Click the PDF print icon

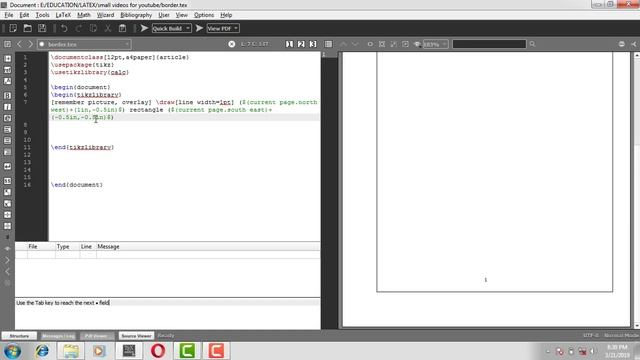coord(622,44)
